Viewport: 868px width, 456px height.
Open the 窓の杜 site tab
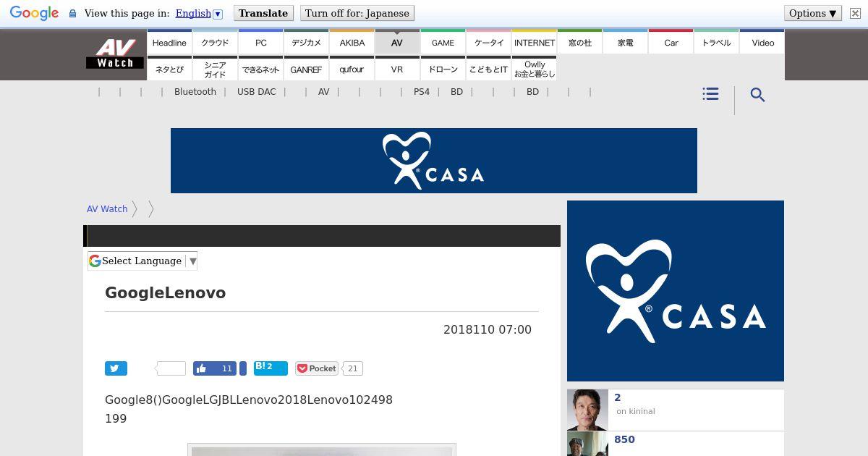point(579,43)
